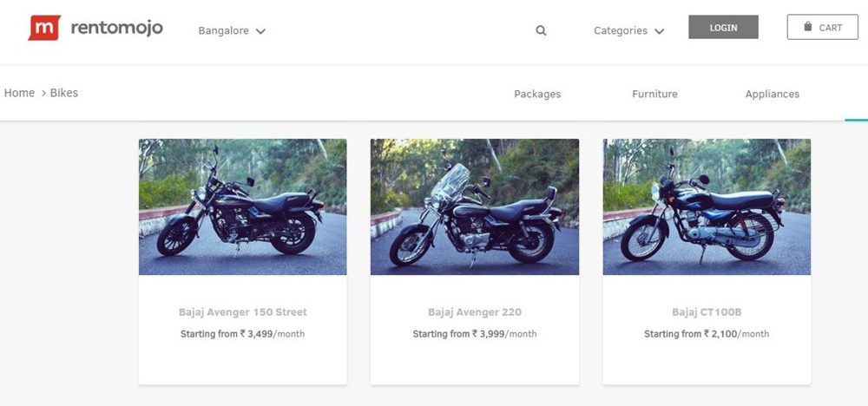
Task: Open the Bajaj Avenger 220 photo
Action: [x=474, y=206]
